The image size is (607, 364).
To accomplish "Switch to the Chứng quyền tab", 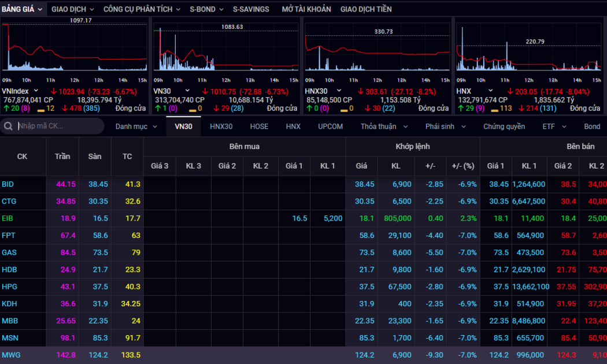I will (x=504, y=126).
